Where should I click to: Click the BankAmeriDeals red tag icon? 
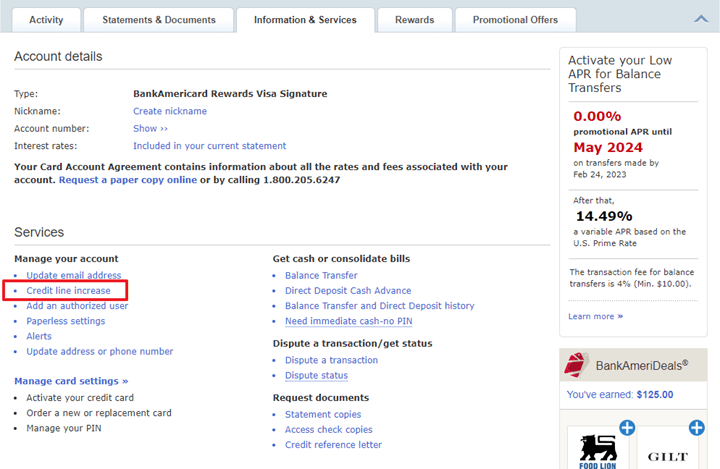coord(576,365)
